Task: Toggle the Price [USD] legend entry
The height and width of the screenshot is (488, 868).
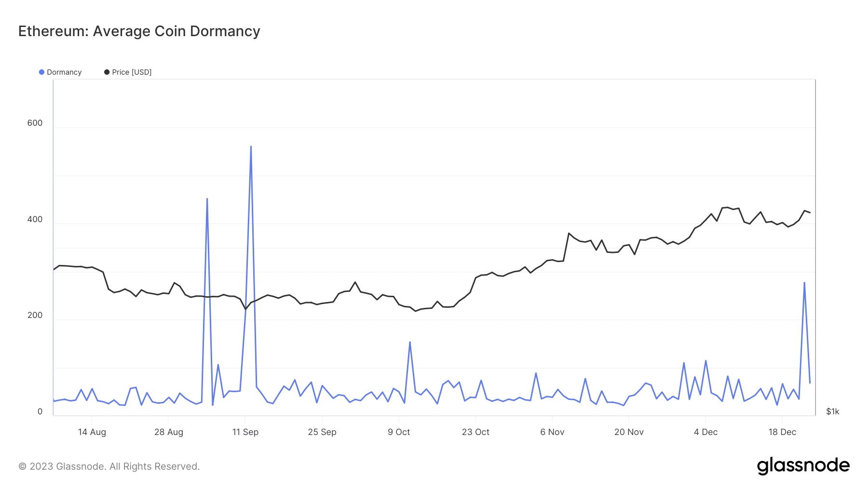Action: (128, 72)
